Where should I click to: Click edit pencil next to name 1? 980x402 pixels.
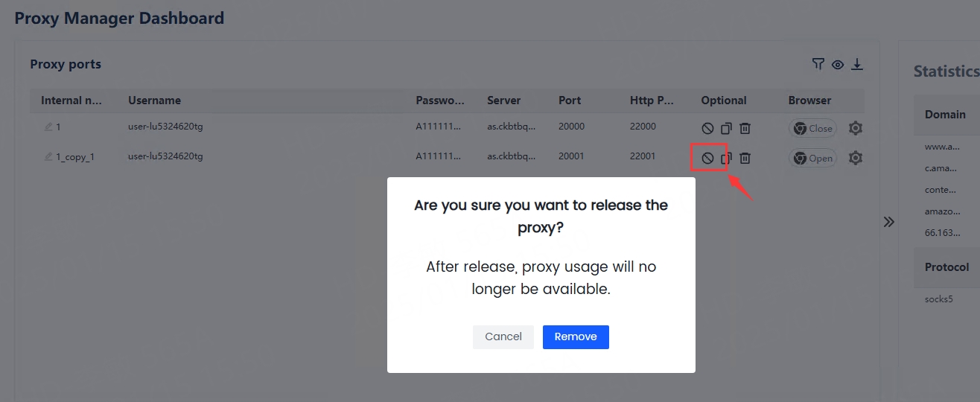(48, 127)
